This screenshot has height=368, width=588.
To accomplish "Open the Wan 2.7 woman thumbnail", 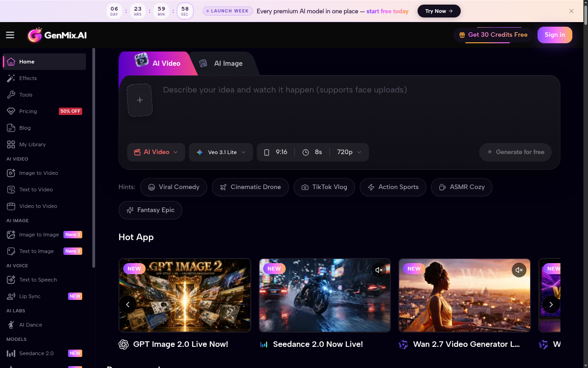I will pyautogui.click(x=464, y=295).
